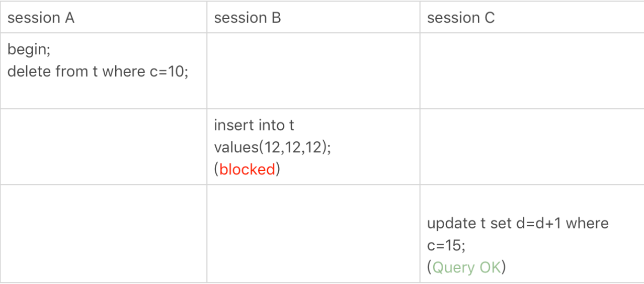Click the word "where" in the update statement
Image resolution: width=644 pixels, height=284 pixels.
tap(587, 223)
